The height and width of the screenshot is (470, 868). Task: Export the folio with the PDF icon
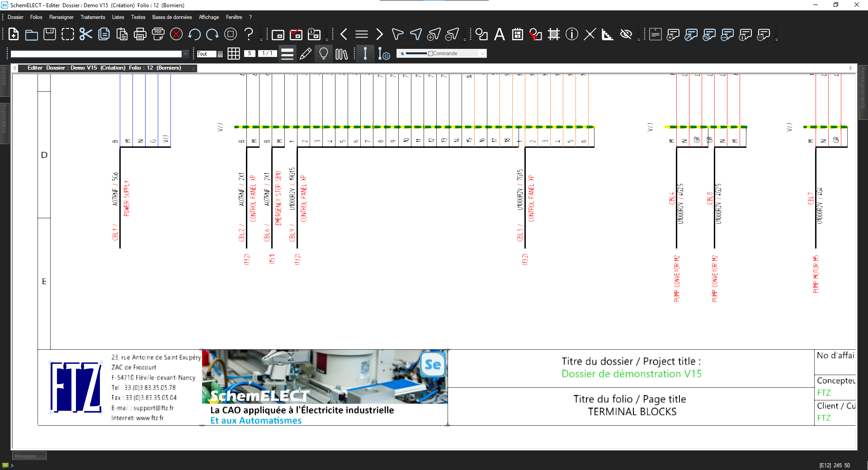[x=158, y=34]
